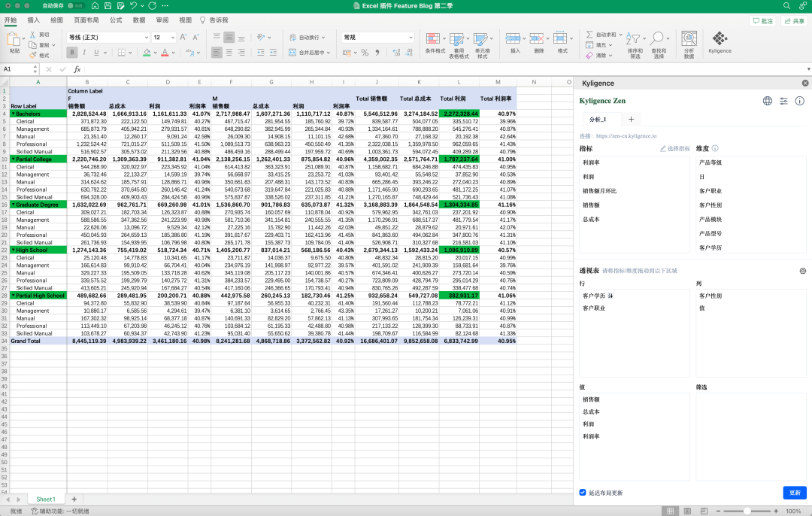Switch to the 数据 (Data) ribbon tab
Screen dimensions: 812x516
139,20
